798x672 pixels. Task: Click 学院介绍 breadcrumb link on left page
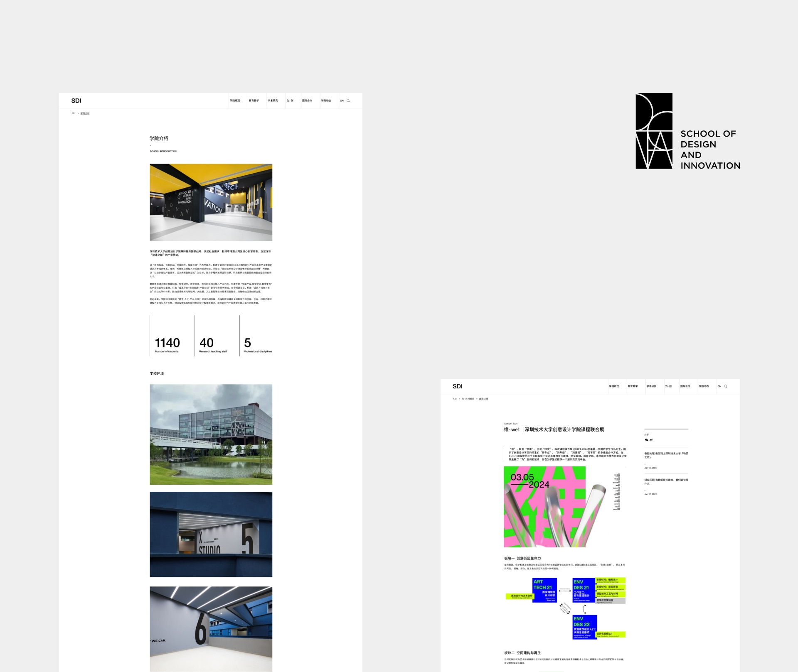point(85,113)
